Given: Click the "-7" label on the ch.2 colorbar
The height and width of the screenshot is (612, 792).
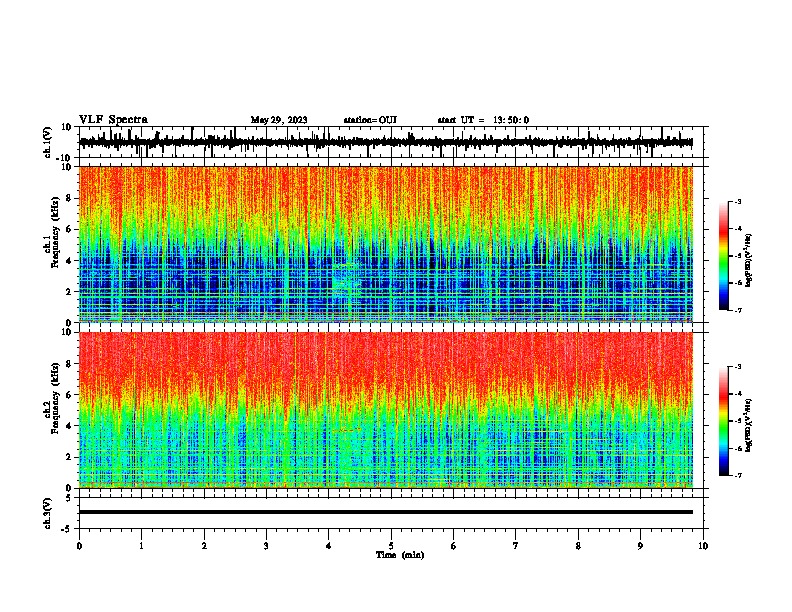Looking at the screenshot, I should coord(737,476).
